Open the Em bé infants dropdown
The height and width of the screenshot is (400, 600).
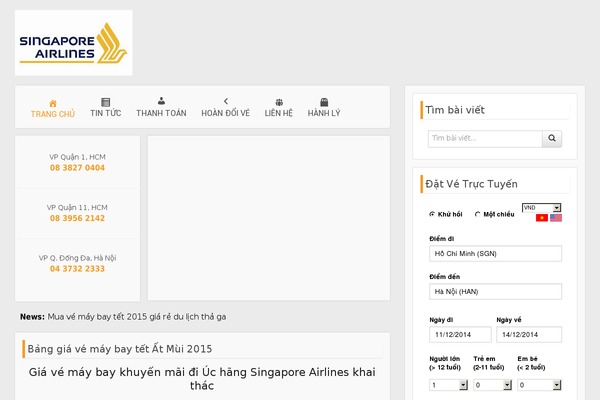tap(539, 385)
